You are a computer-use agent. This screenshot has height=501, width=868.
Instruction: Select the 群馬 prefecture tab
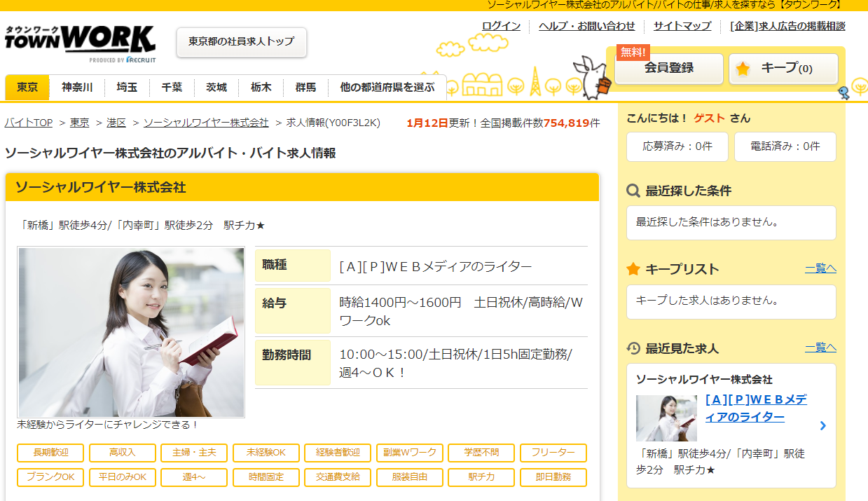coord(305,88)
